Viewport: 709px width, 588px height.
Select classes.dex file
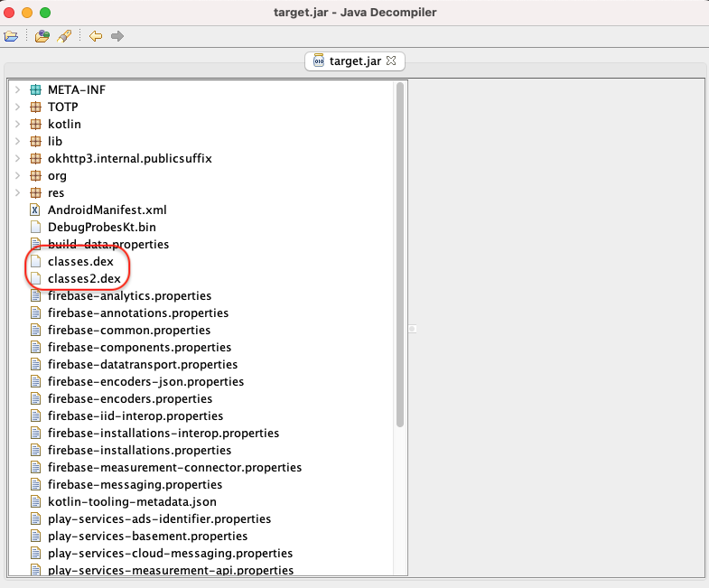point(80,261)
